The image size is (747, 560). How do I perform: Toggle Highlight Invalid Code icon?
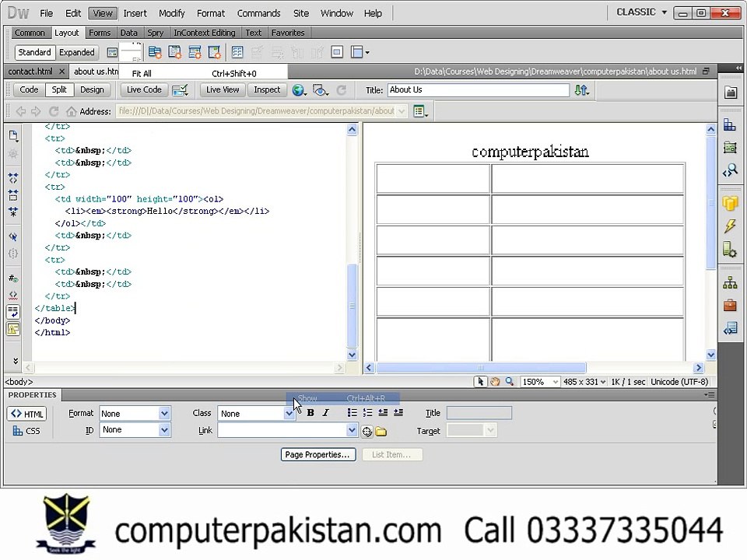[13, 296]
